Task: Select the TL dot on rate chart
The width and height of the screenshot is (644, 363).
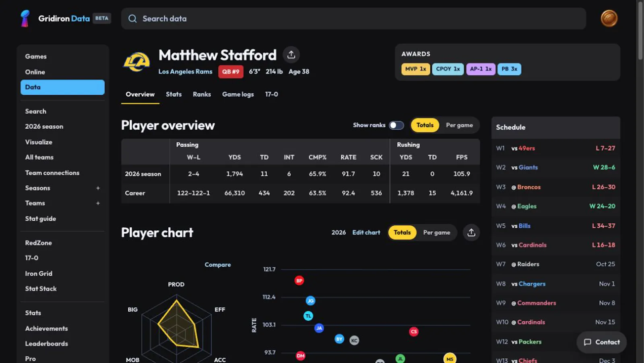Action: click(308, 316)
